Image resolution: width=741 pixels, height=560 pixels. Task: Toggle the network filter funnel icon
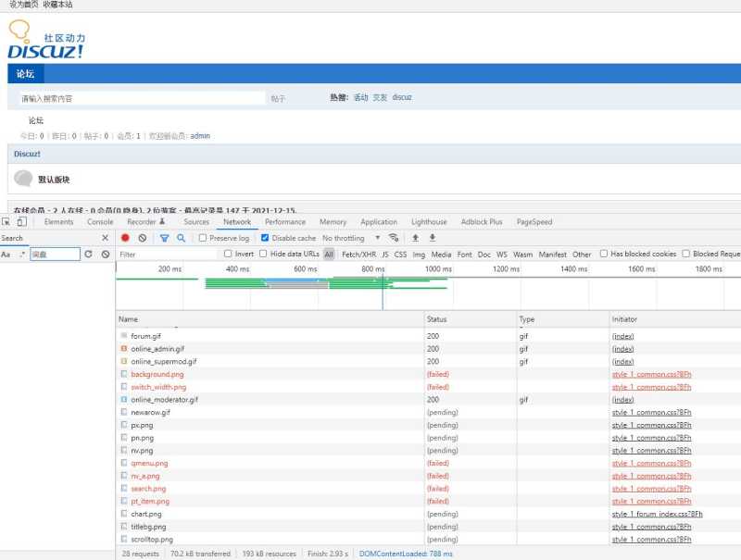click(x=164, y=238)
